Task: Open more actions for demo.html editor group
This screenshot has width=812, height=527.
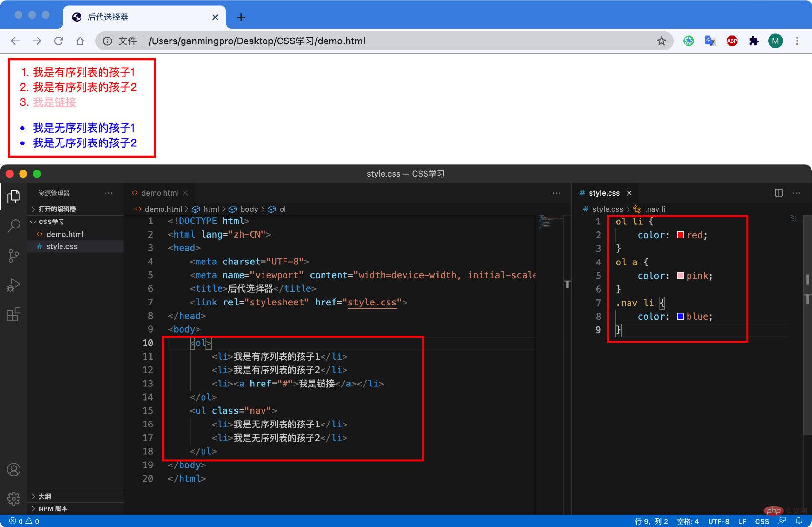Action: click(x=556, y=193)
